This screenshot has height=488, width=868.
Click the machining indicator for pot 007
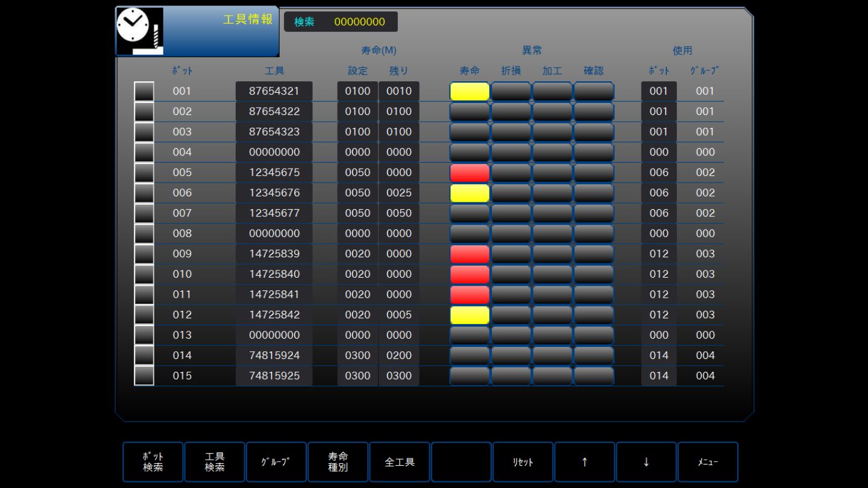[x=552, y=213]
